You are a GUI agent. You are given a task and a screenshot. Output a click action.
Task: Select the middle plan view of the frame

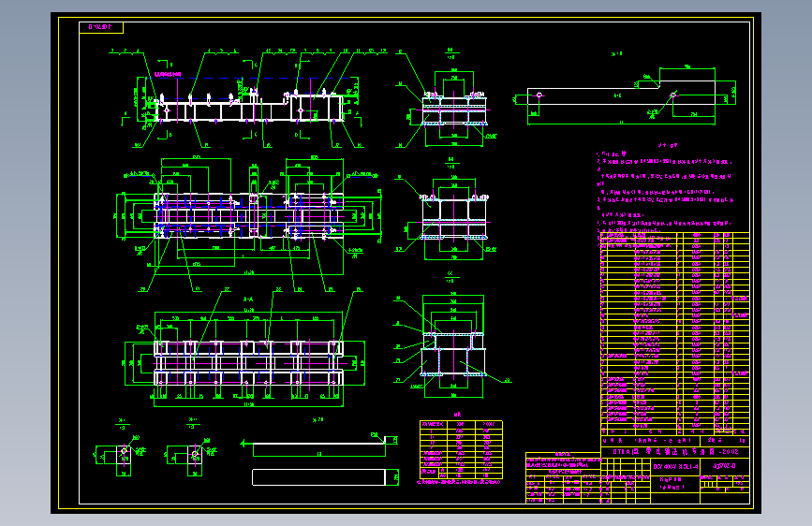coord(248,217)
